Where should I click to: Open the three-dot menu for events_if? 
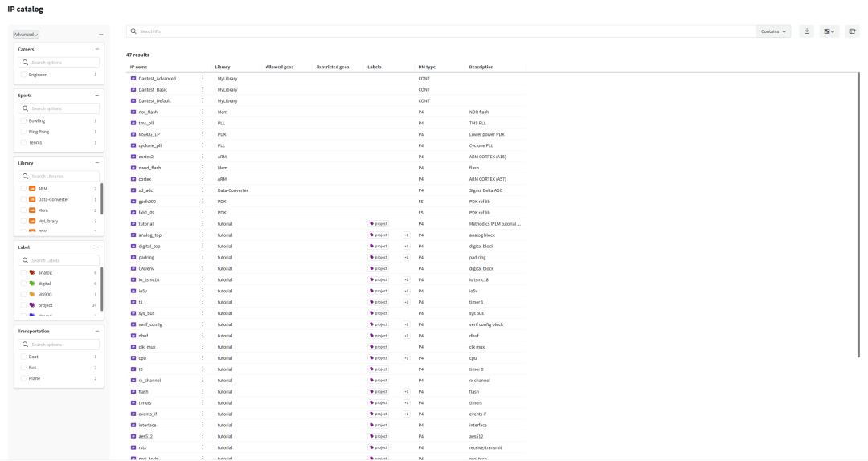coord(203,414)
